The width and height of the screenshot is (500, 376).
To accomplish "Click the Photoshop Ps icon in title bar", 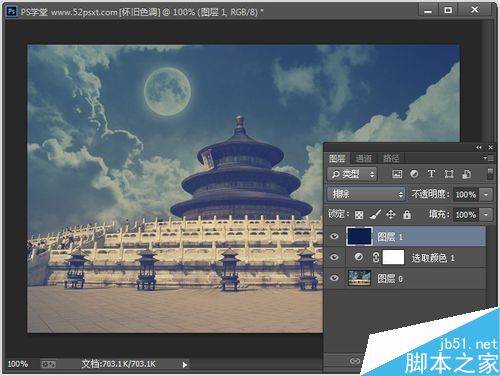I will pyautogui.click(x=12, y=11).
